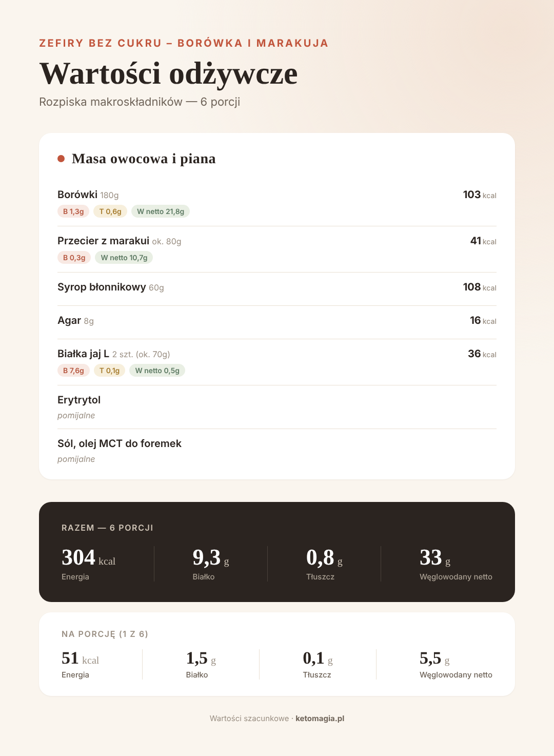The image size is (554, 756).
Task: Click the Agar ingredient name
Action: click(x=69, y=320)
